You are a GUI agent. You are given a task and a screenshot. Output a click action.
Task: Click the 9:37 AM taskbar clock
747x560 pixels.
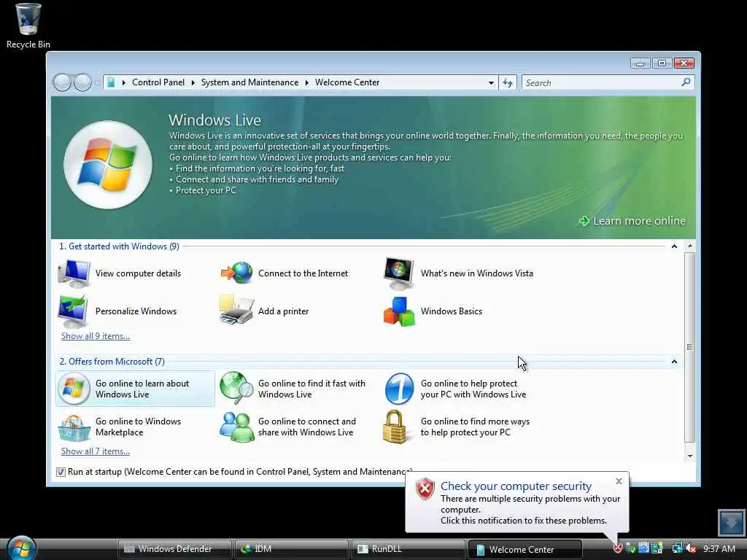[719, 549]
